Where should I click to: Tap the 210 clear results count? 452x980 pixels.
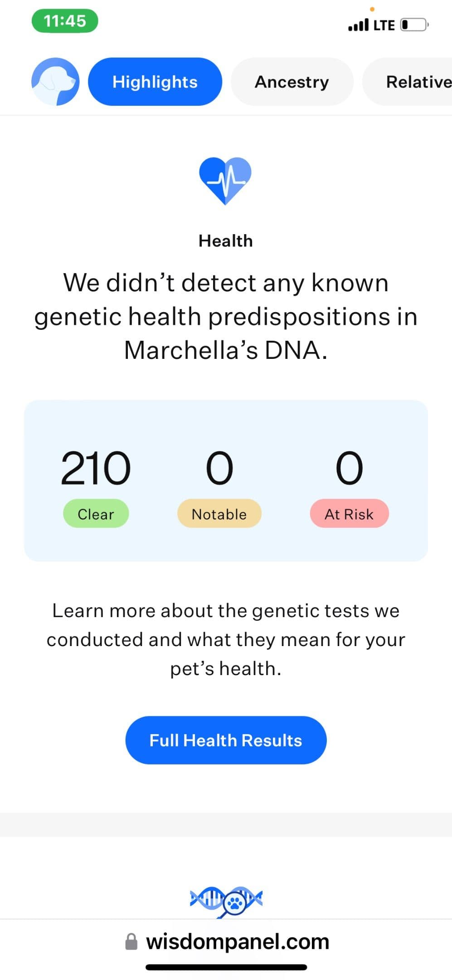pos(96,468)
